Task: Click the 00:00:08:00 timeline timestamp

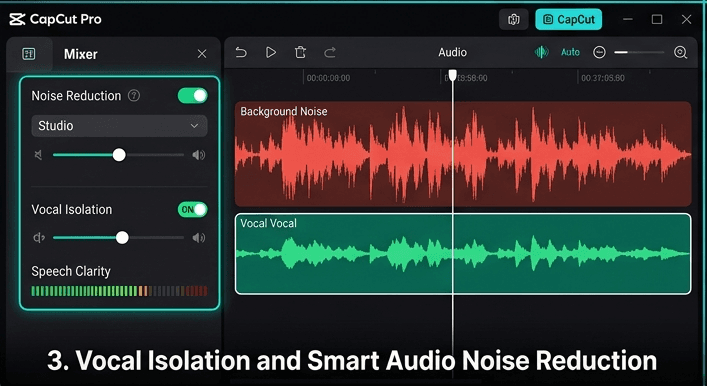Action: tap(328, 78)
